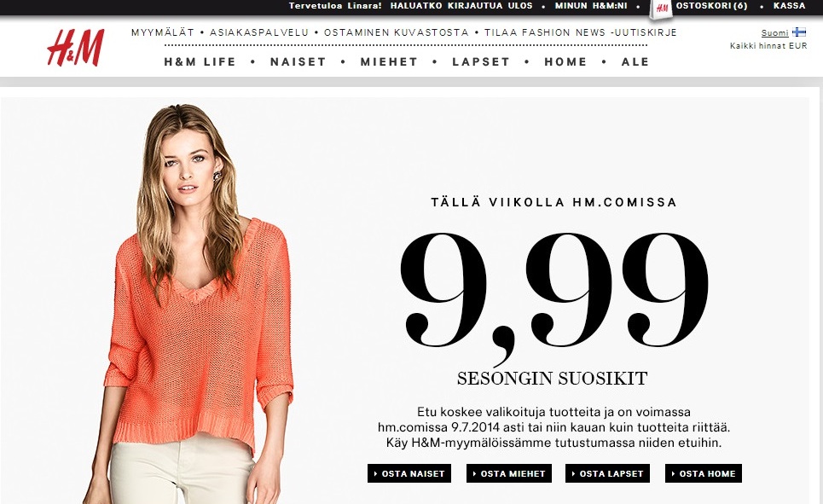Open OSTOSKORI (6) cart link
Image resolution: width=823 pixels, height=504 pixels.
click(x=712, y=6)
